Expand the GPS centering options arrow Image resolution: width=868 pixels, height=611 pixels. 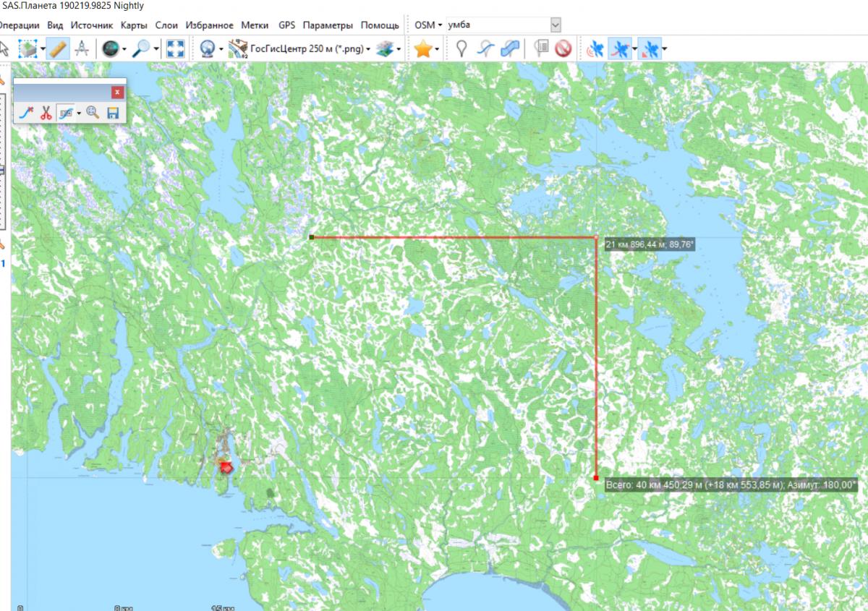pyautogui.click(x=664, y=49)
